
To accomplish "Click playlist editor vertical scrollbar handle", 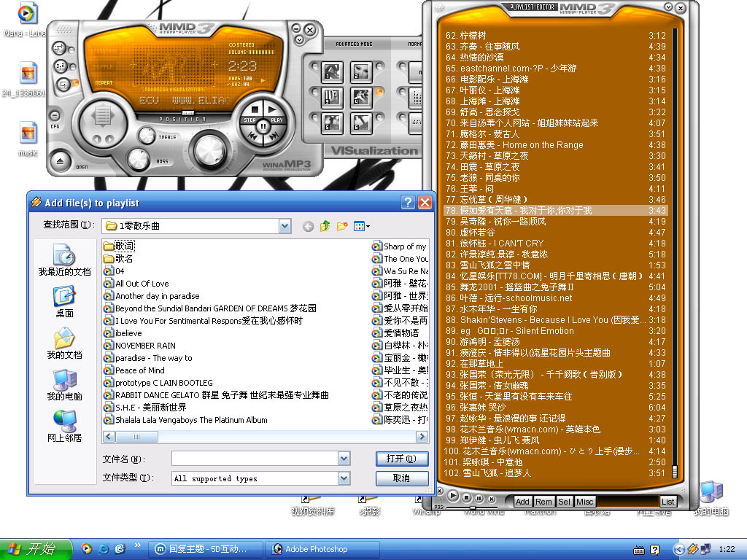I will [674, 472].
